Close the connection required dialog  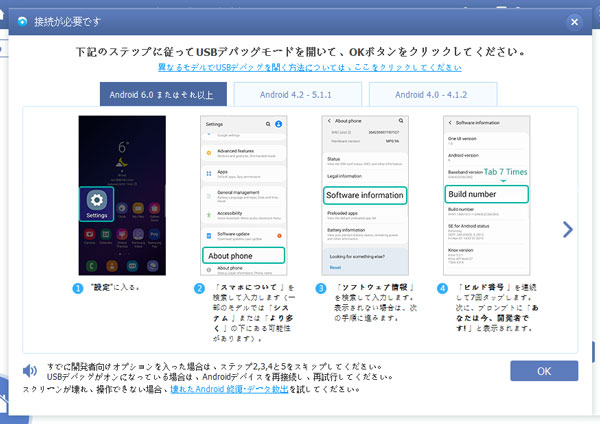pyautogui.click(x=574, y=22)
